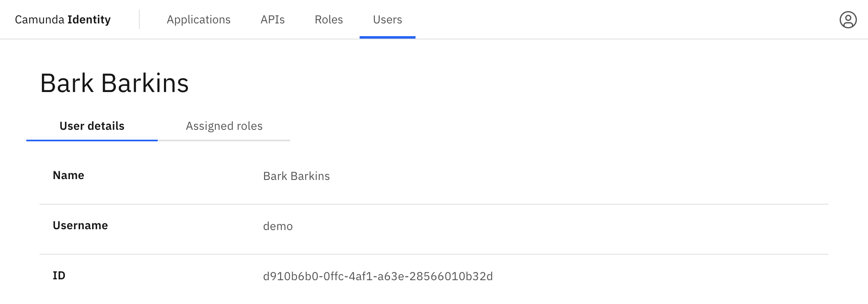Switch to the Assigned roles tab
This screenshot has height=304, width=868.
point(224,126)
